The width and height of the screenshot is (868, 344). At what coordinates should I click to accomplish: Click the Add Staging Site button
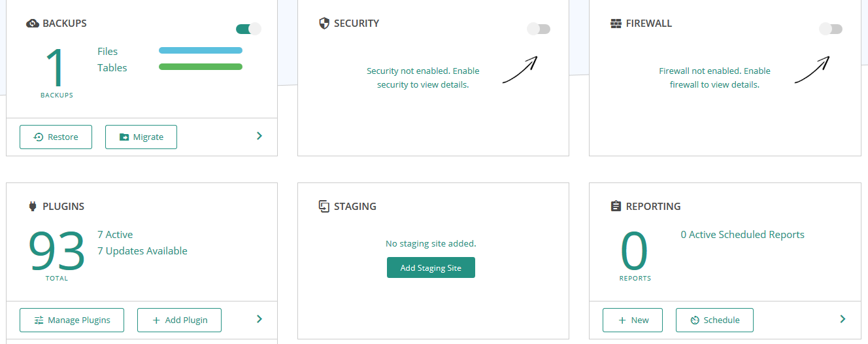coord(431,267)
